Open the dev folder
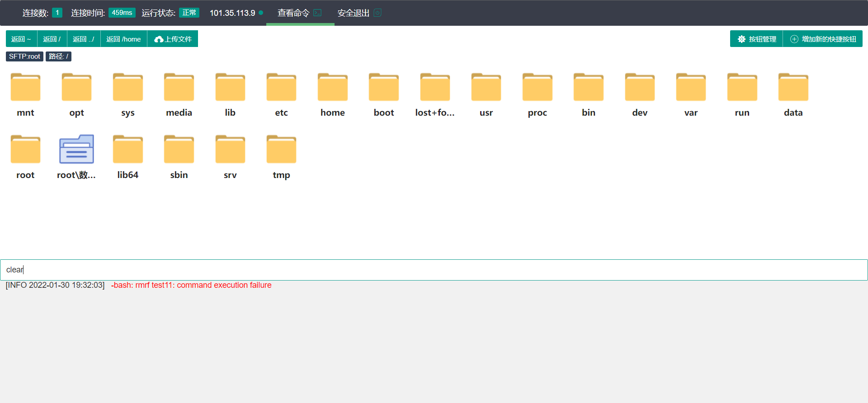Viewport: 868px width, 403px height. point(640,87)
